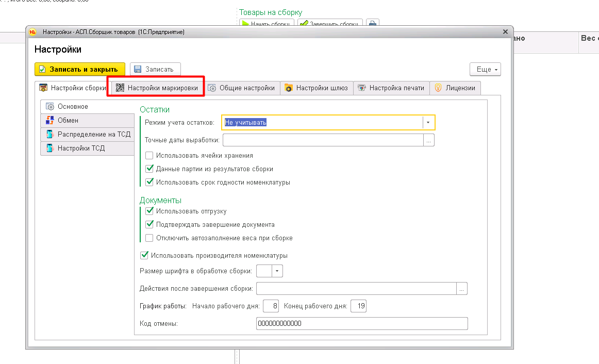
Task: Click the handheld device icon for Настройки ТСД
Action: click(x=49, y=148)
